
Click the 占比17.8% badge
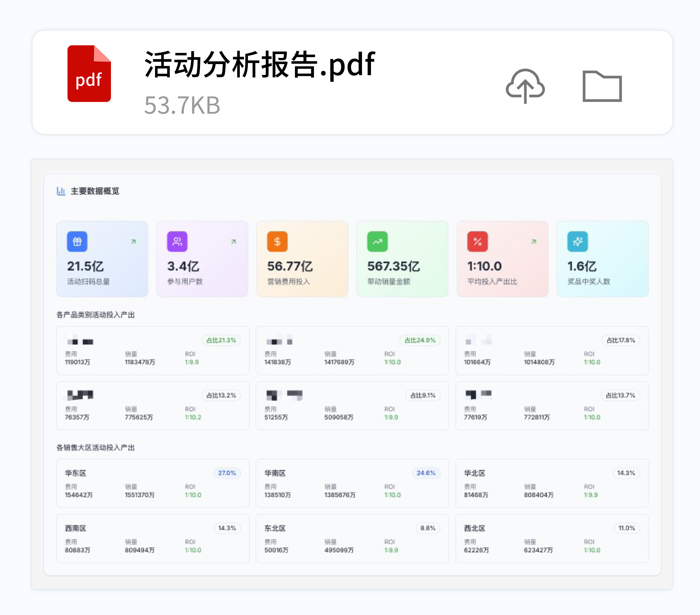point(621,340)
